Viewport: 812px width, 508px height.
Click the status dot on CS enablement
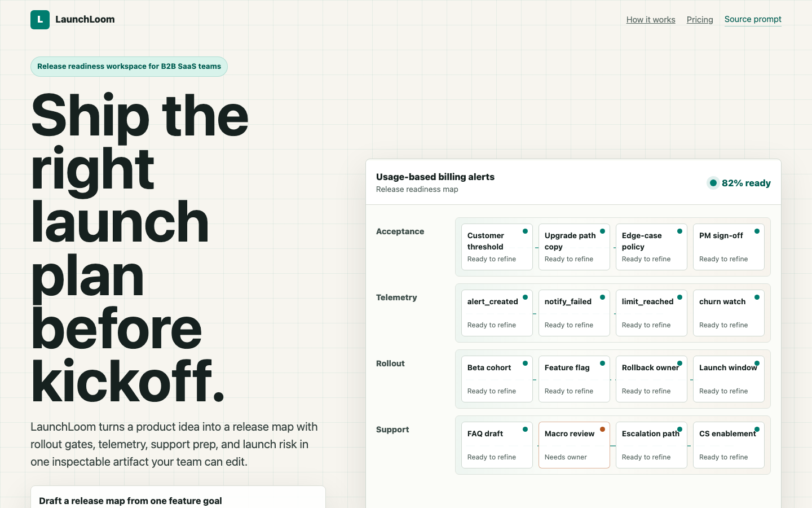(757, 430)
